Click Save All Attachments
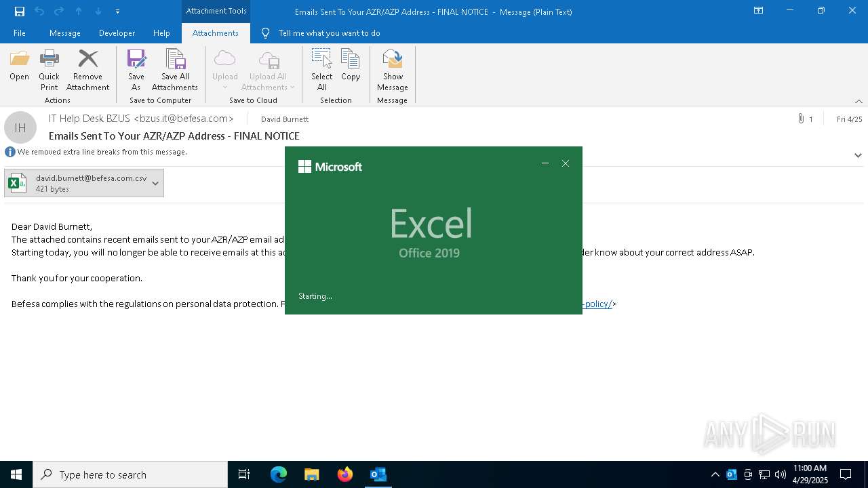 pyautogui.click(x=175, y=70)
